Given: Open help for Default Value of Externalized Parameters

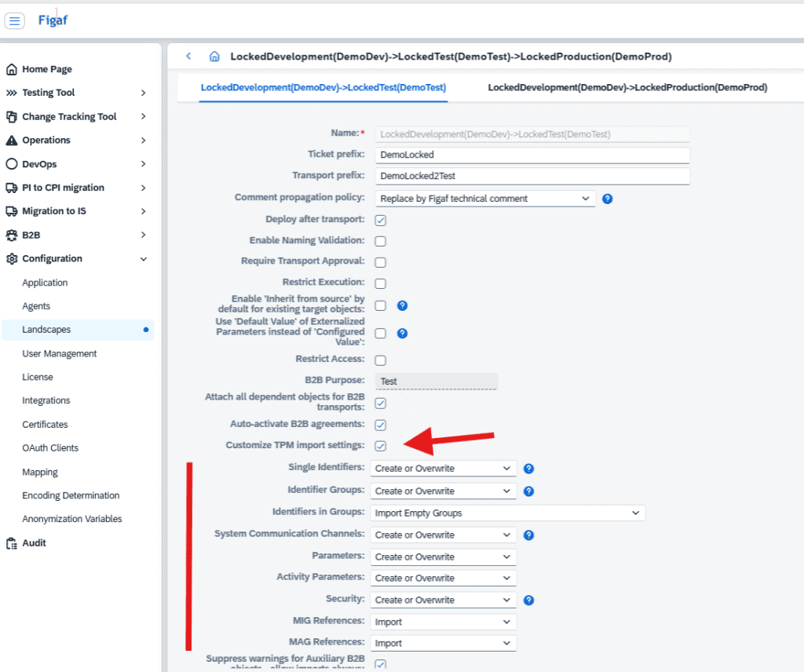Looking at the screenshot, I should pos(403,333).
